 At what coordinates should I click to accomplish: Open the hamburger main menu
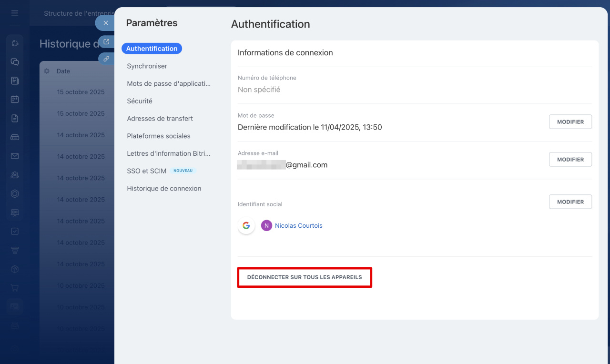coord(15,13)
